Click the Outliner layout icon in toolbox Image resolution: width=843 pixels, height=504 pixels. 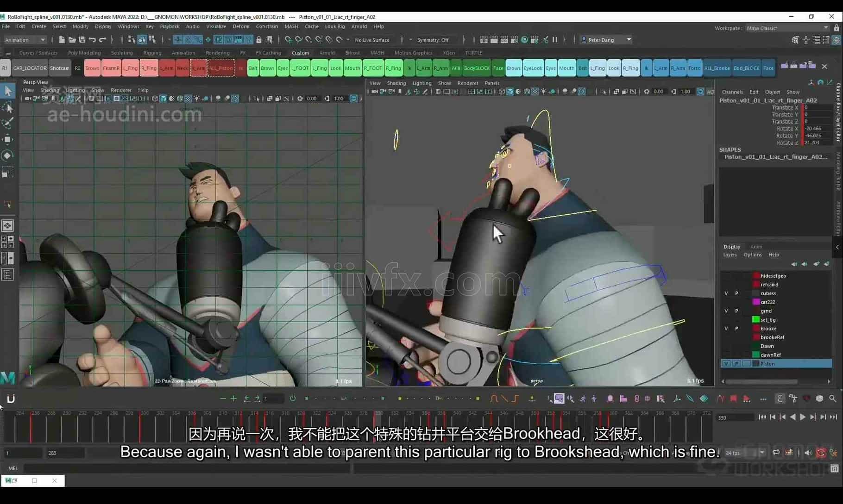point(8,275)
